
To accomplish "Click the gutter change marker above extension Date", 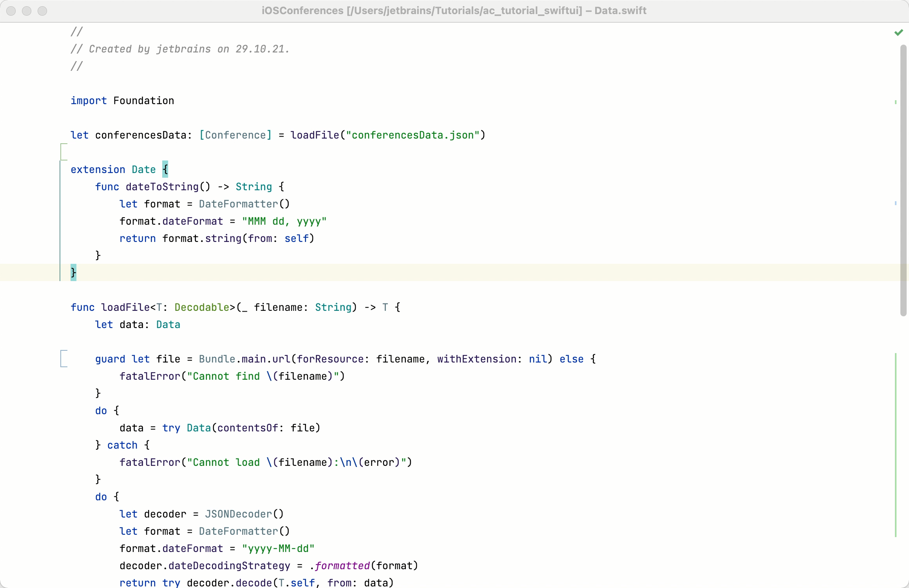I will click(x=64, y=152).
